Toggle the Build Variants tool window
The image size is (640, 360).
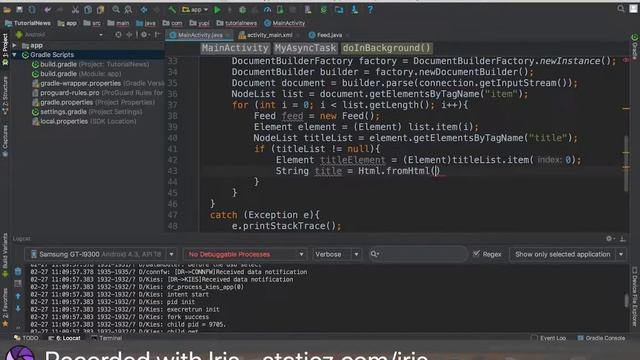5,256
